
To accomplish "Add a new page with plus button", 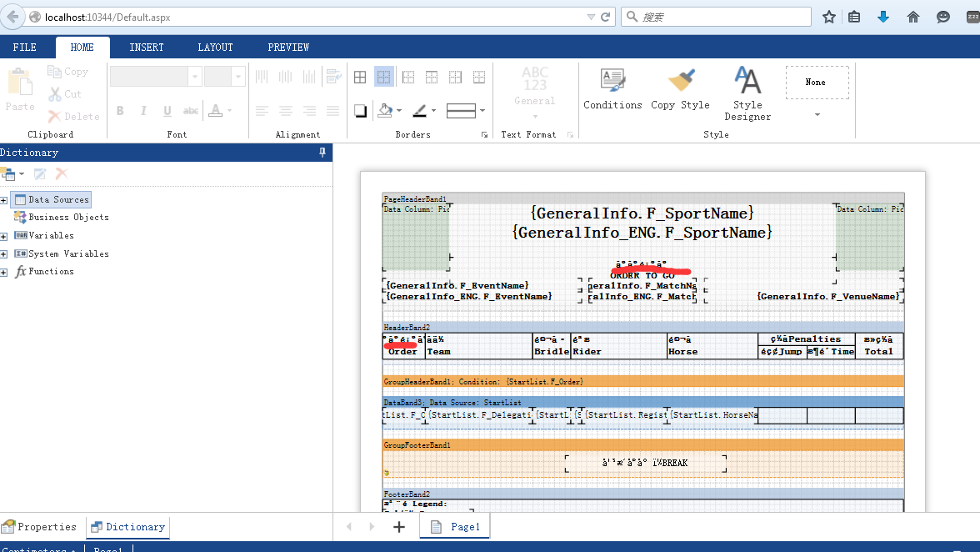I will click(x=398, y=527).
